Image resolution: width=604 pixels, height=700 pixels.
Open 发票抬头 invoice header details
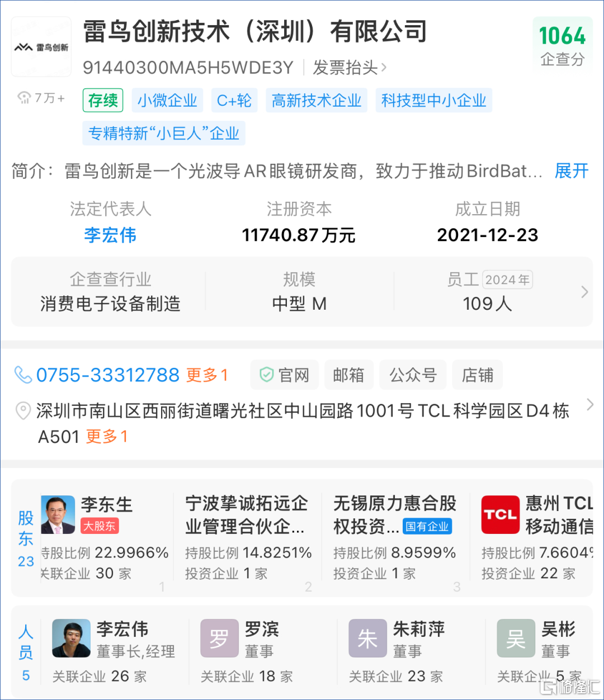click(x=349, y=68)
